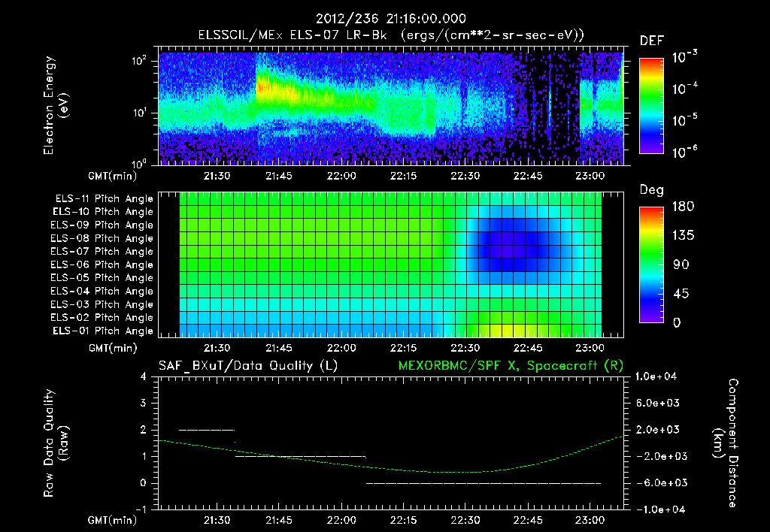This screenshot has height=532, width=770.
Task: Click the 90 tick on Deg colorbar
Action: coord(683,265)
